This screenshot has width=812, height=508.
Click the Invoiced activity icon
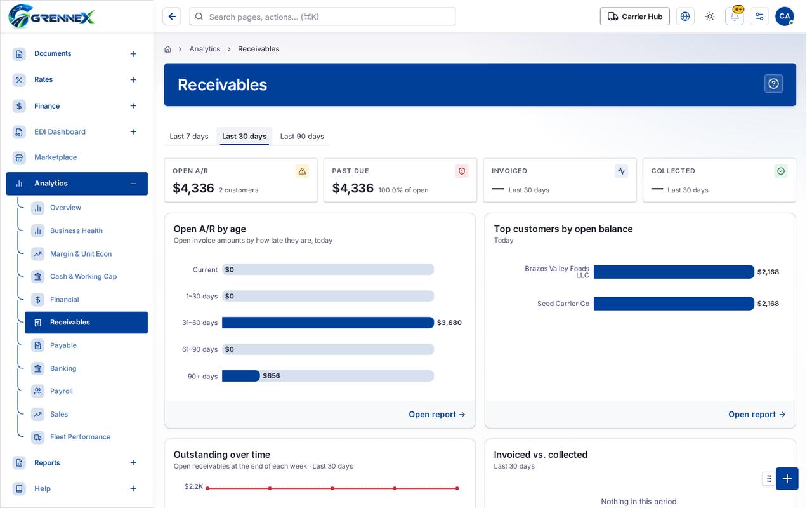point(621,171)
